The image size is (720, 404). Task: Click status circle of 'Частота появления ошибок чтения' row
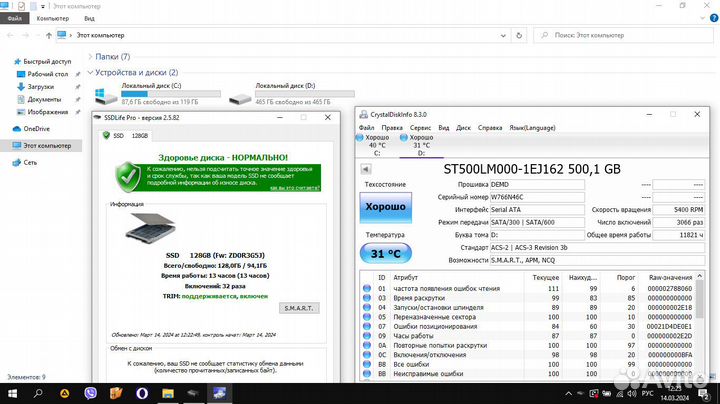click(x=367, y=288)
